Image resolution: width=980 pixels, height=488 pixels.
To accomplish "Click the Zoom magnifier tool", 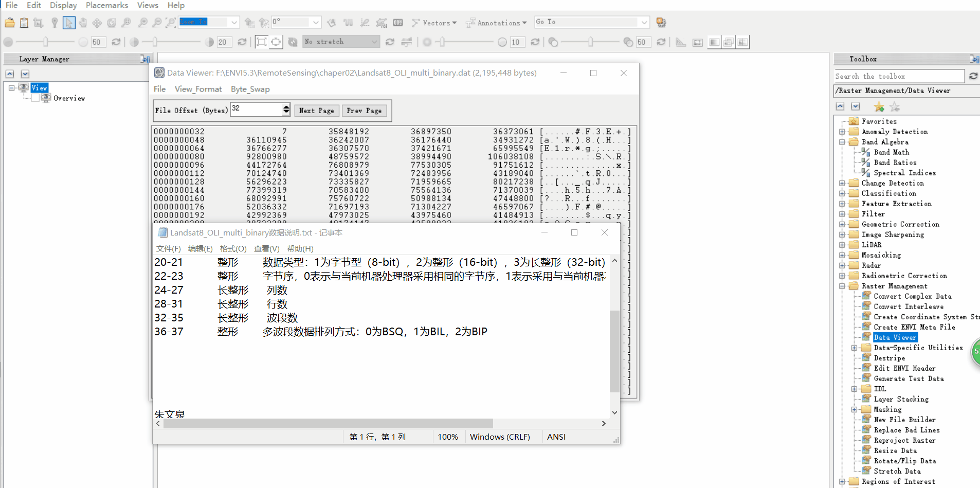I will pos(126,23).
